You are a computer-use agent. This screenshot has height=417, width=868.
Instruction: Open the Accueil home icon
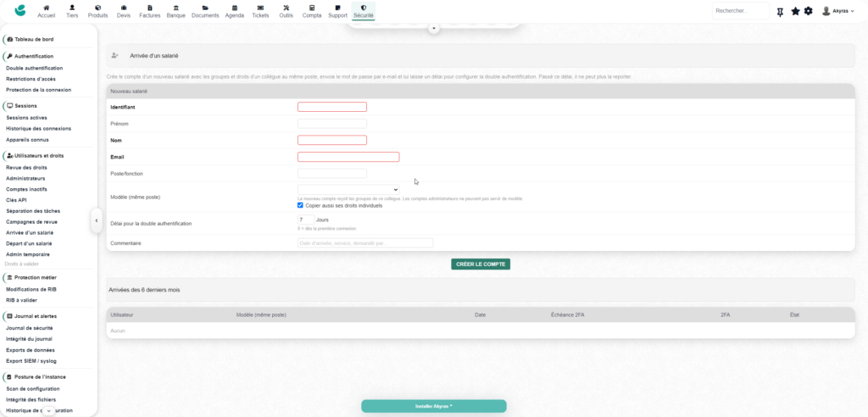tap(47, 8)
